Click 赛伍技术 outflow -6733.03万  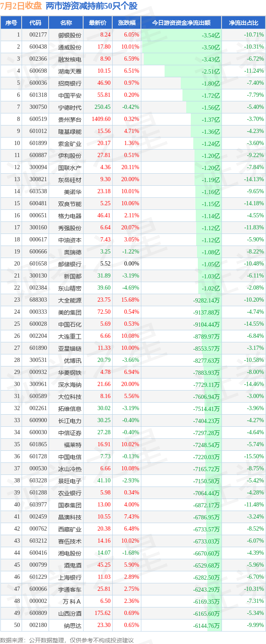[x=207, y=541]
